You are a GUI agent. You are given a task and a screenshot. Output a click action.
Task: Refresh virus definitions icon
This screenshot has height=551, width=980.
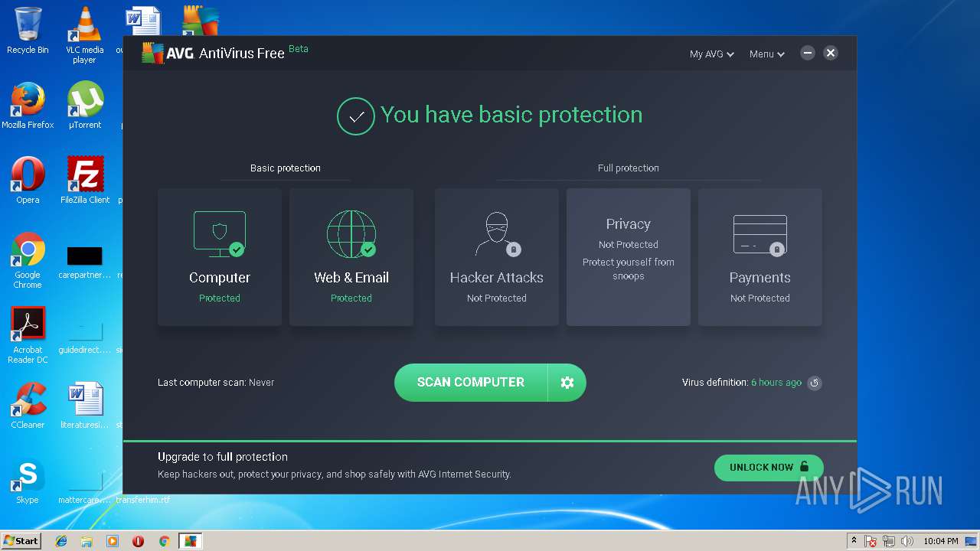pyautogui.click(x=815, y=383)
